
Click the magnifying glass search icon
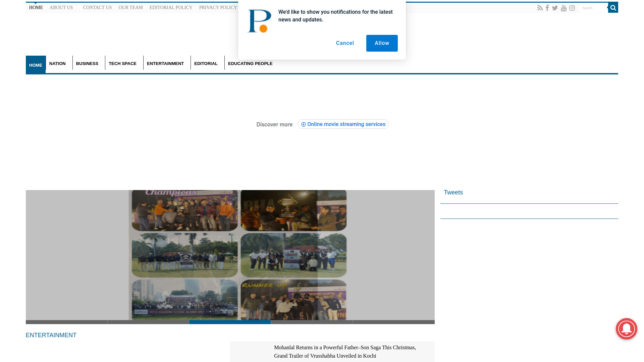[x=613, y=7]
